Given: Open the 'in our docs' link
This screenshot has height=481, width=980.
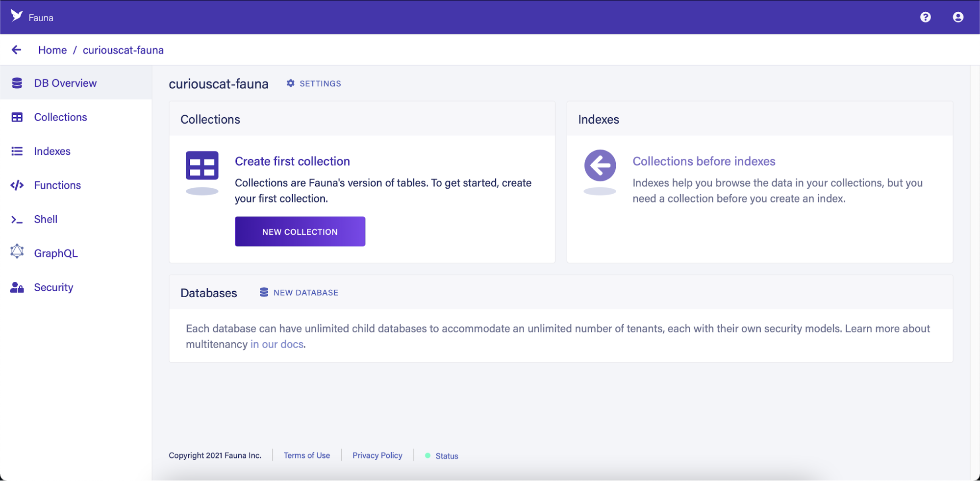Looking at the screenshot, I should (x=277, y=344).
